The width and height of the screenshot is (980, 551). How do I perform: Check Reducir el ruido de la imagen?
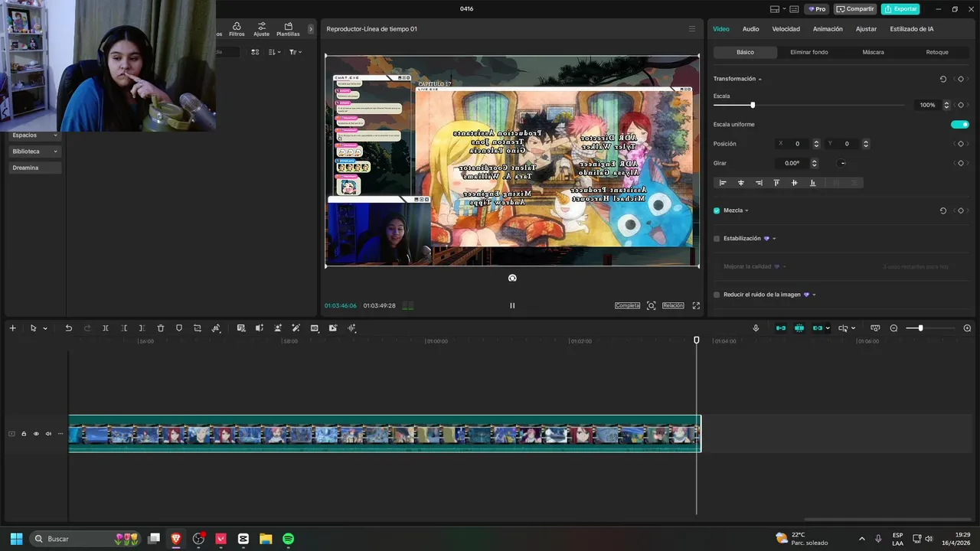[x=717, y=295]
